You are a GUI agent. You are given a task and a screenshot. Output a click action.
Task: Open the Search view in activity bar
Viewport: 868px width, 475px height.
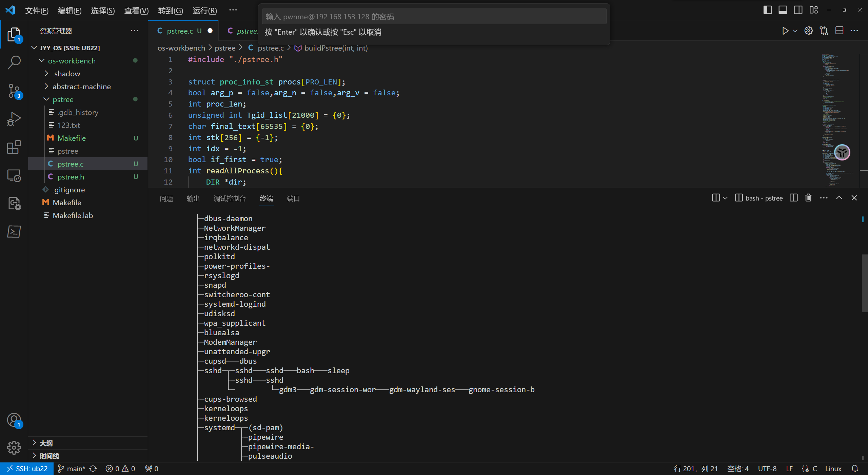tap(14, 62)
